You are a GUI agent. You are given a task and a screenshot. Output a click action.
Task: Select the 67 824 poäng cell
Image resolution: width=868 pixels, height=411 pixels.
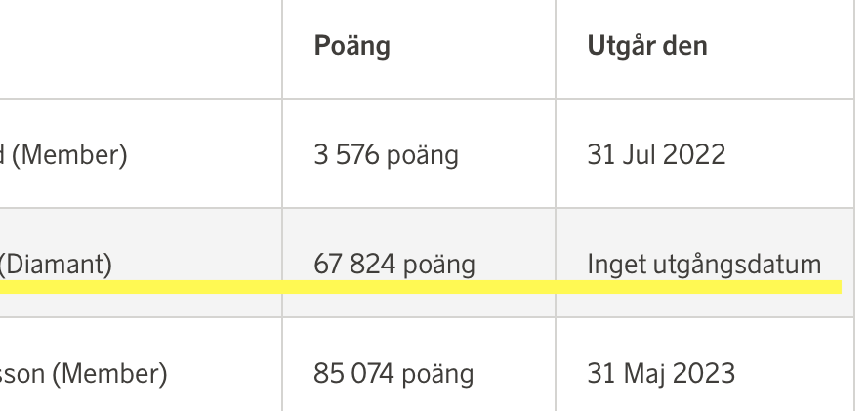pos(394,264)
